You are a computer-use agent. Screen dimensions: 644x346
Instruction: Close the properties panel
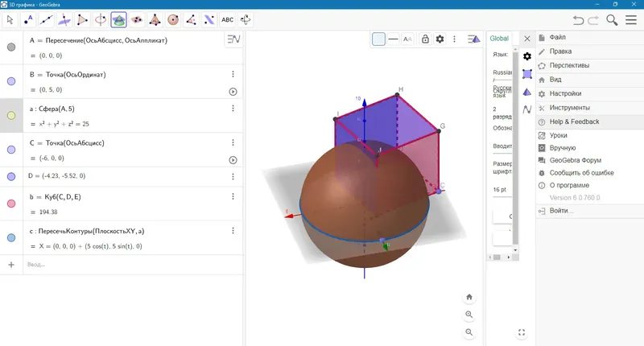coord(527,39)
